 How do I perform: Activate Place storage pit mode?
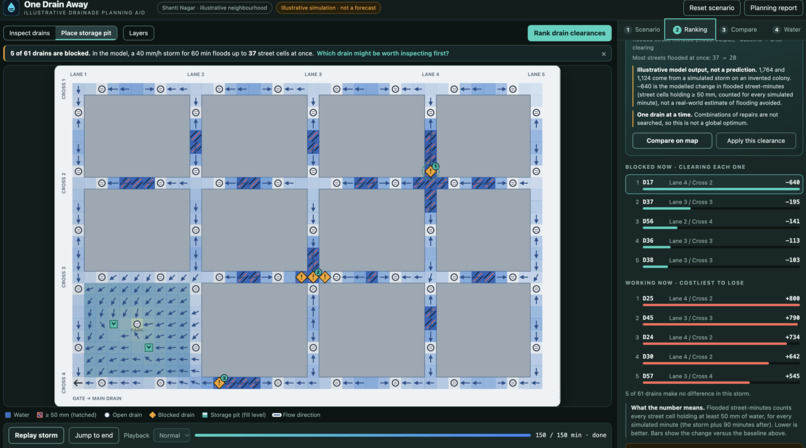pyautogui.click(x=86, y=33)
